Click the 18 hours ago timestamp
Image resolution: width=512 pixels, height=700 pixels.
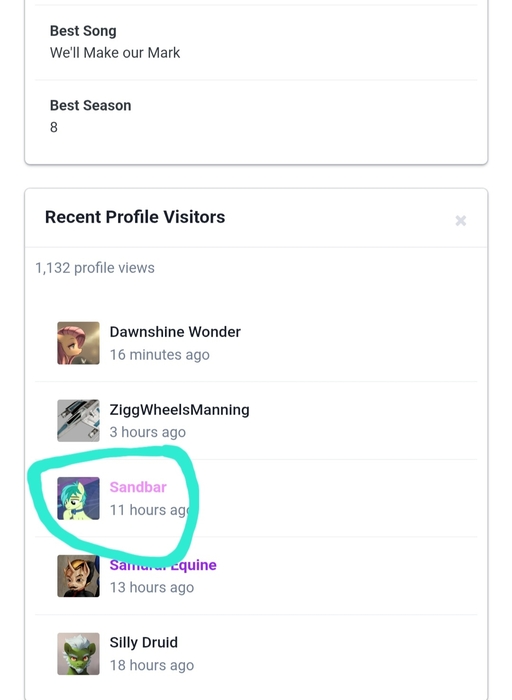pos(152,665)
